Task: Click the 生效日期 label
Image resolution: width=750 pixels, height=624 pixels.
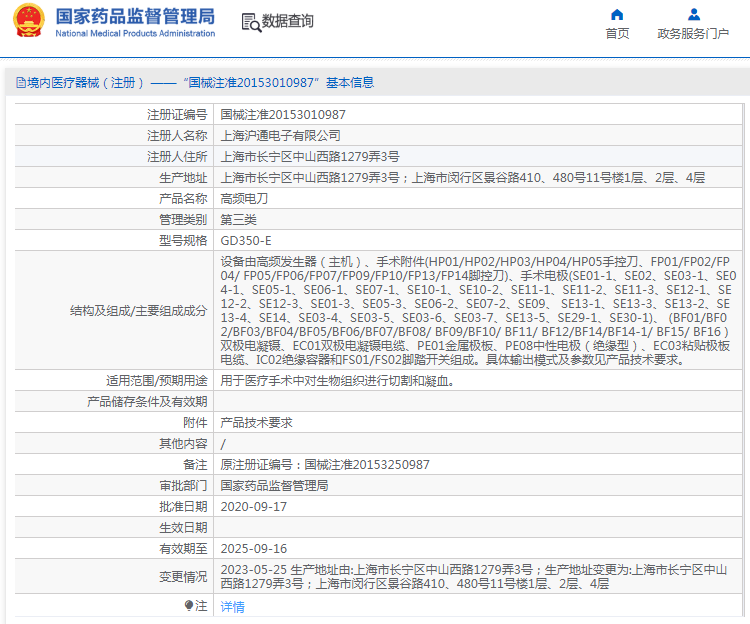Action: (183, 528)
